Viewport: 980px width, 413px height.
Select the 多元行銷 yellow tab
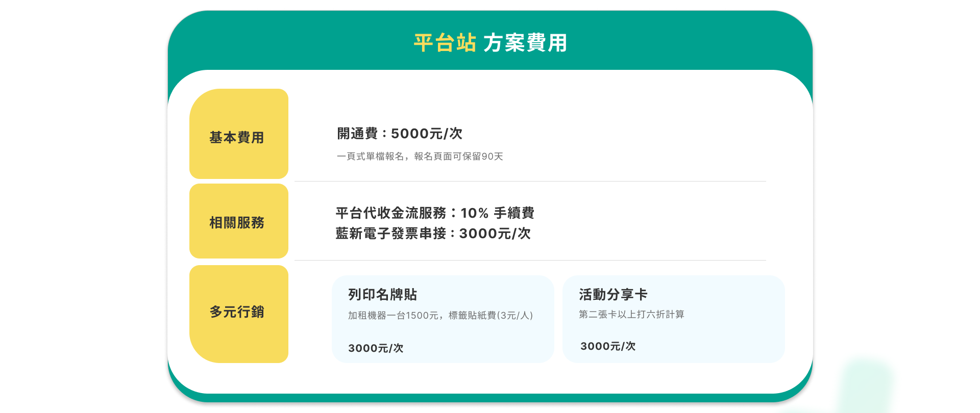tap(238, 313)
